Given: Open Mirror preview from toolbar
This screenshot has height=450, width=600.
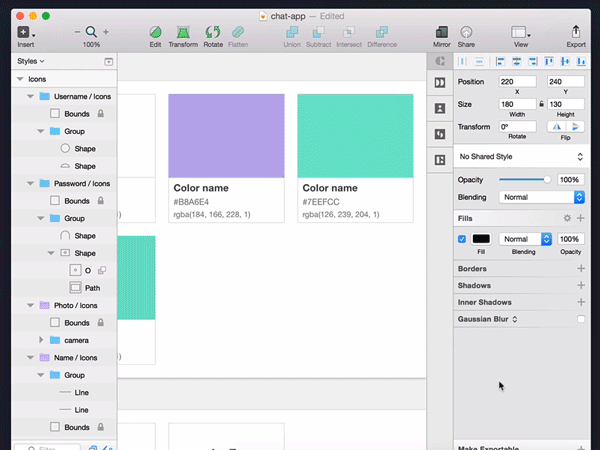Looking at the screenshot, I should (441, 33).
